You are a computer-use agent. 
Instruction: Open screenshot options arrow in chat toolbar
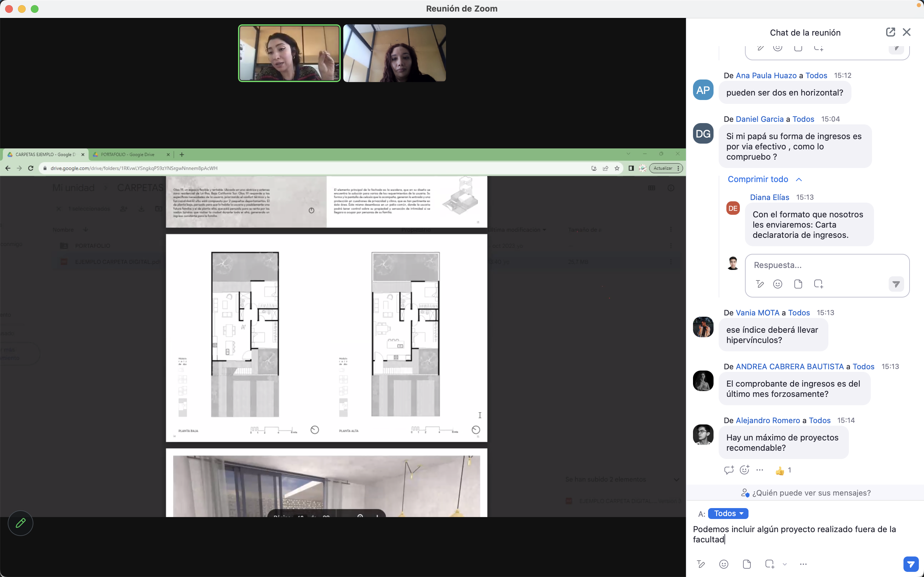785,564
